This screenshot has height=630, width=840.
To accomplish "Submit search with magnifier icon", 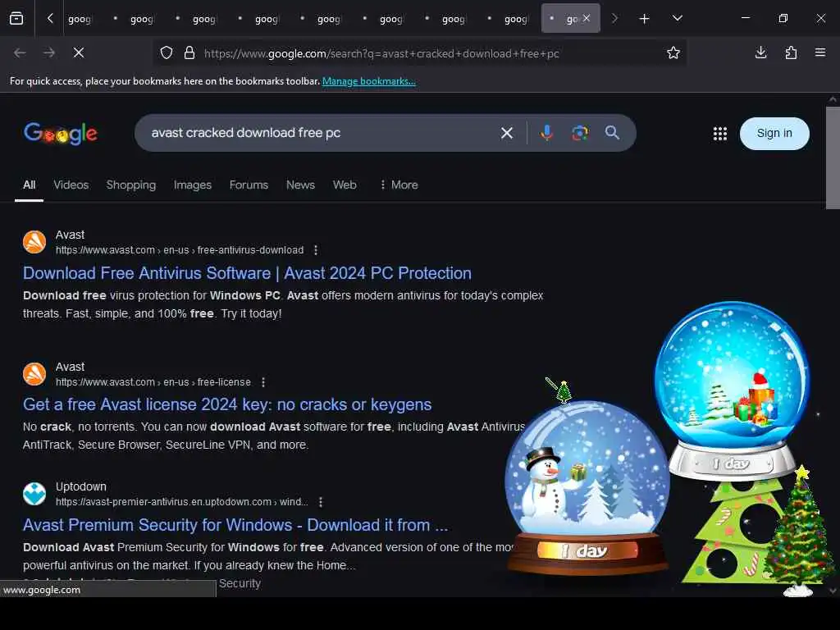I will coord(612,133).
